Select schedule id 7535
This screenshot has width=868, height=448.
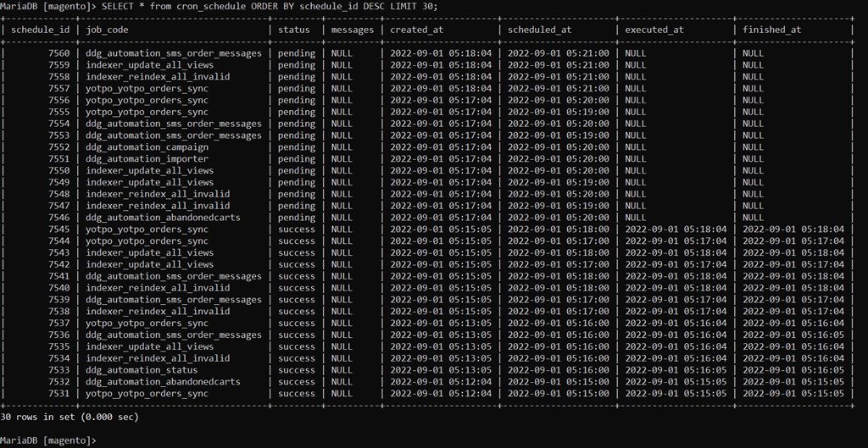pos(59,346)
